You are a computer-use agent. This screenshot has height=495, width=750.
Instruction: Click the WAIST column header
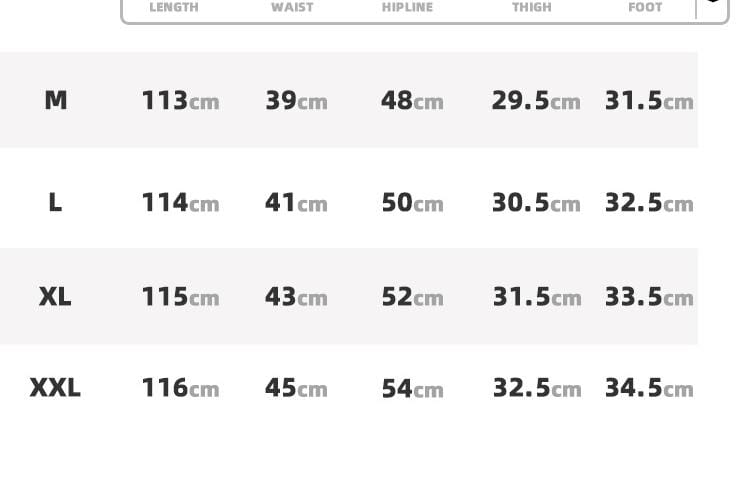[292, 7]
